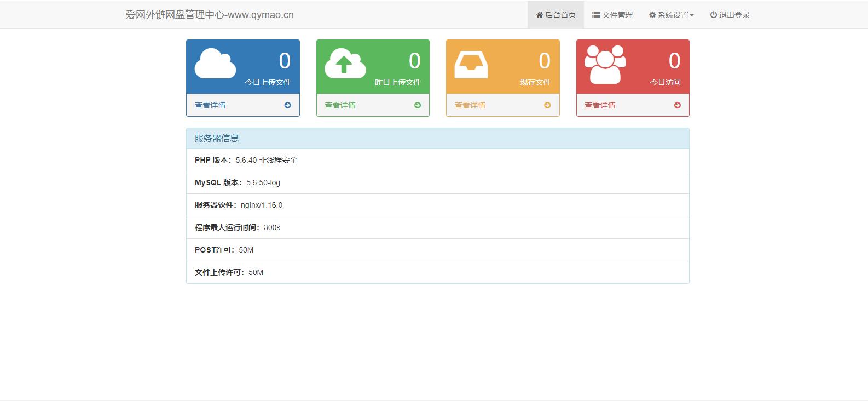Click the green arrow circle icon
This screenshot has width=868, height=401.
(x=418, y=105)
